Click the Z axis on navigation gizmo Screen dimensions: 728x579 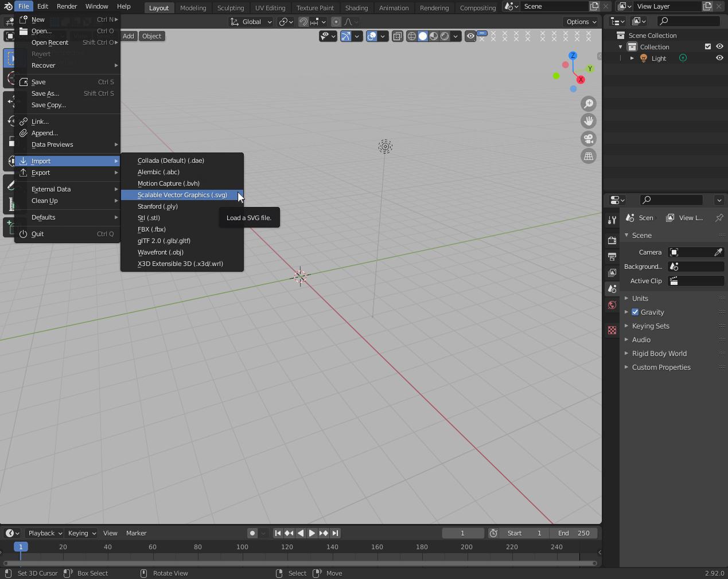pyautogui.click(x=573, y=56)
